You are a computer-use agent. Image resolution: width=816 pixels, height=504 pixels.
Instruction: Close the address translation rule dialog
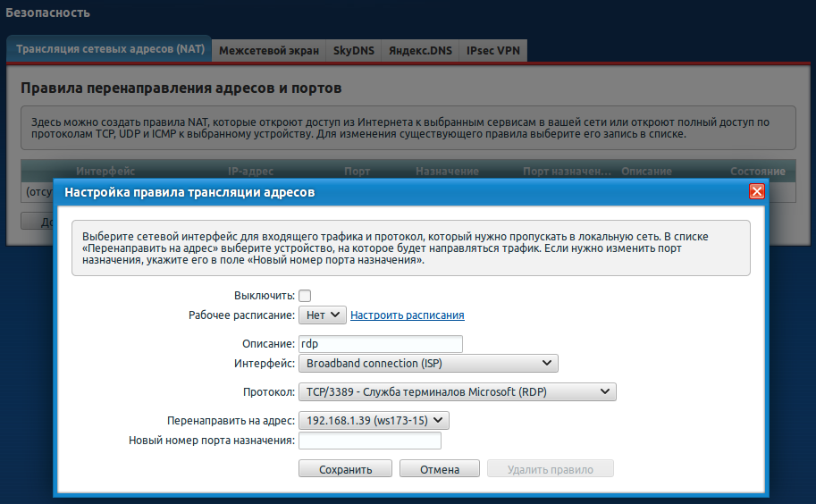[x=756, y=192]
